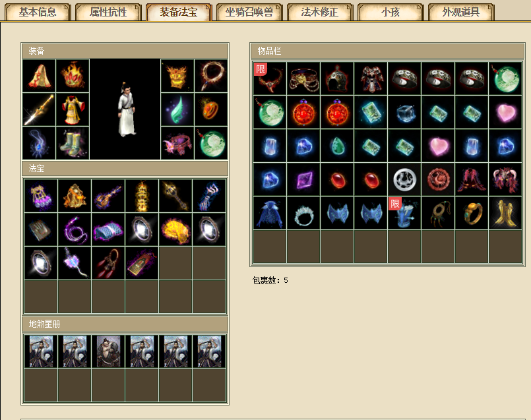Select the silver dragon disc in the inventory
The height and width of the screenshot is (420, 531).
(404, 179)
